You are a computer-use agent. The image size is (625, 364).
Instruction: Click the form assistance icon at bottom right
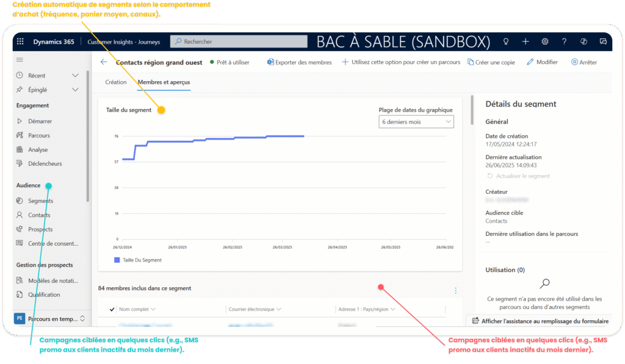point(475,321)
